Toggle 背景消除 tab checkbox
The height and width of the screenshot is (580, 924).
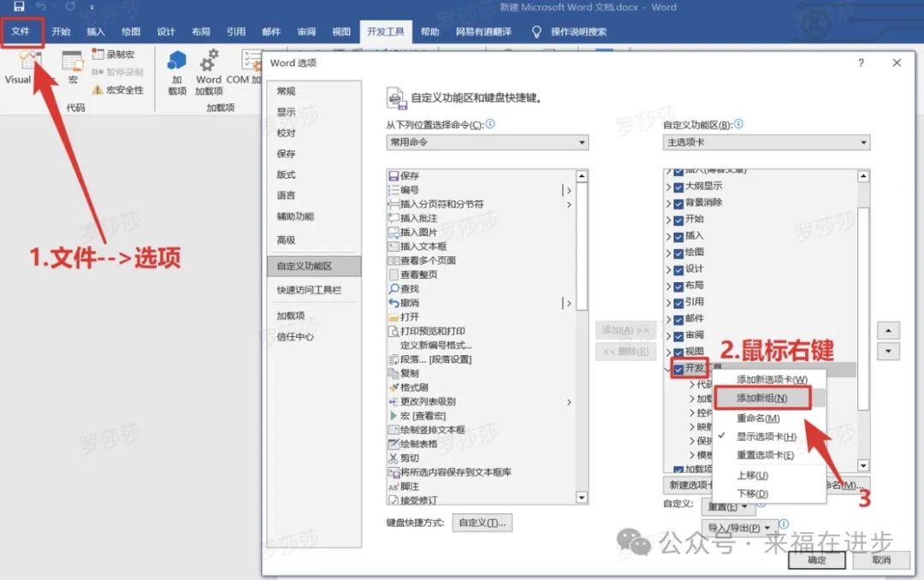678,204
